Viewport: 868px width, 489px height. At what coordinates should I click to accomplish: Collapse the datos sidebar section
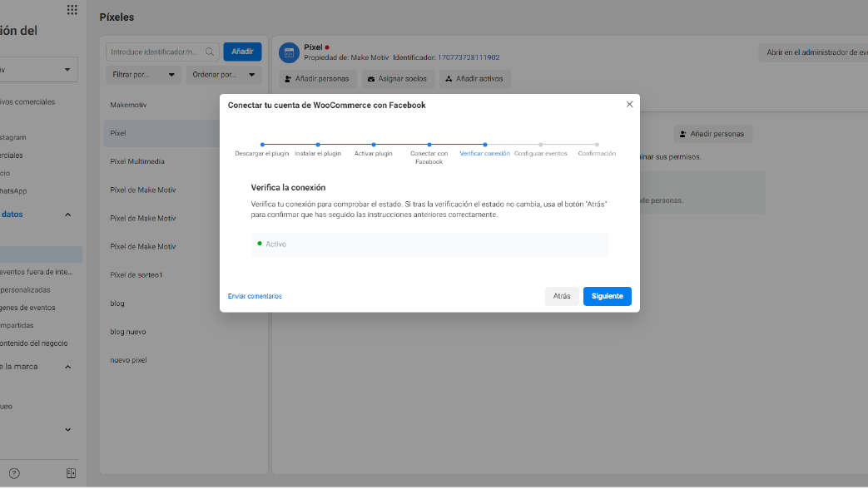pyautogui.click(x=67, y=215)
